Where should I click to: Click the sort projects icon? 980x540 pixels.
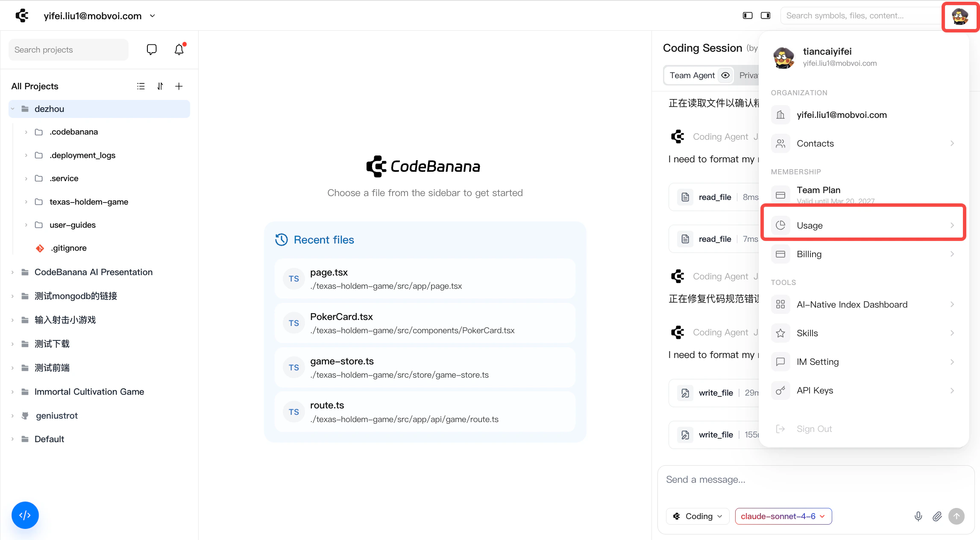pyautogui.click(x=160, y=86)
